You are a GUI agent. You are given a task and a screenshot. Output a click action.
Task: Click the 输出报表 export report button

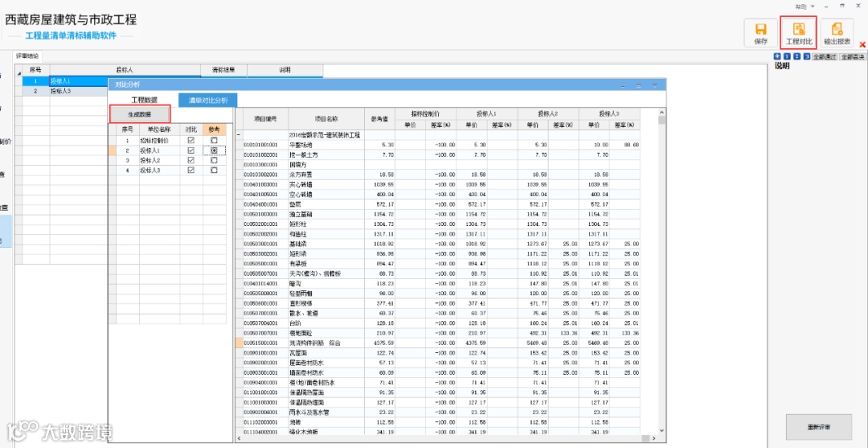click(x=837, y=33)
